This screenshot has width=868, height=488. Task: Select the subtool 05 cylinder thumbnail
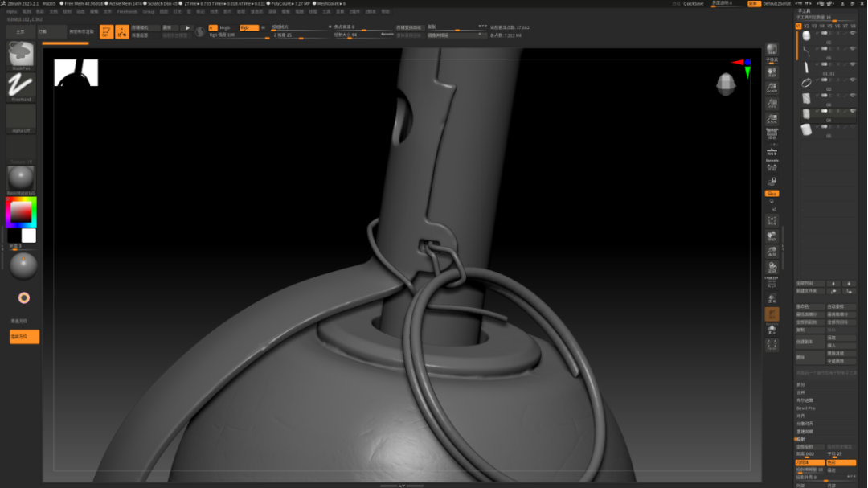pos(806,129)
